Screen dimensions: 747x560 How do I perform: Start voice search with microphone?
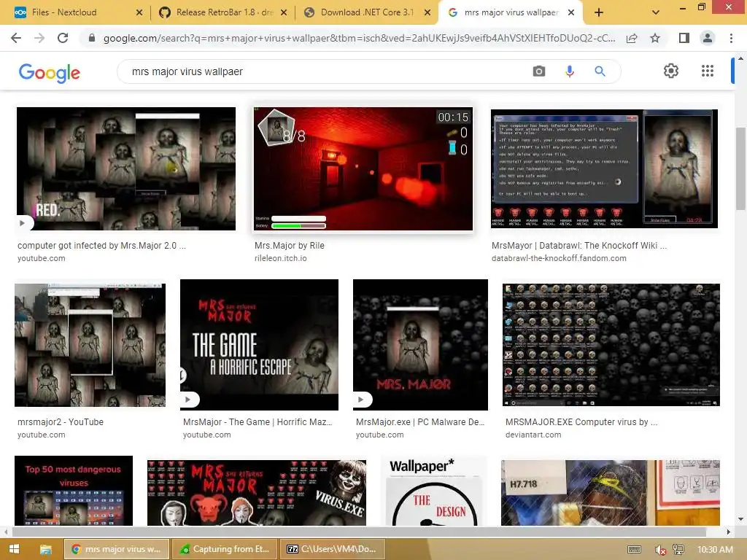[x=569, y=71]
